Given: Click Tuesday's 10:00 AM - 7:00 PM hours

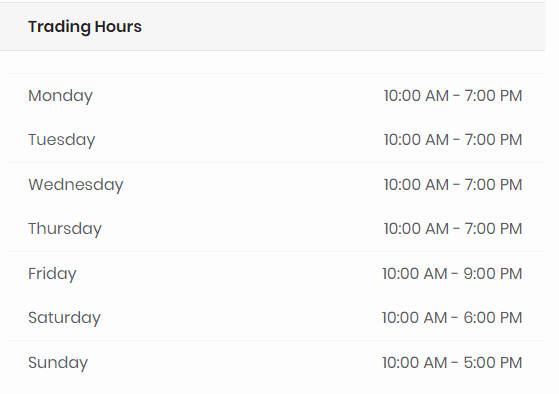Looking at the screenshot, I should point(453,139).
